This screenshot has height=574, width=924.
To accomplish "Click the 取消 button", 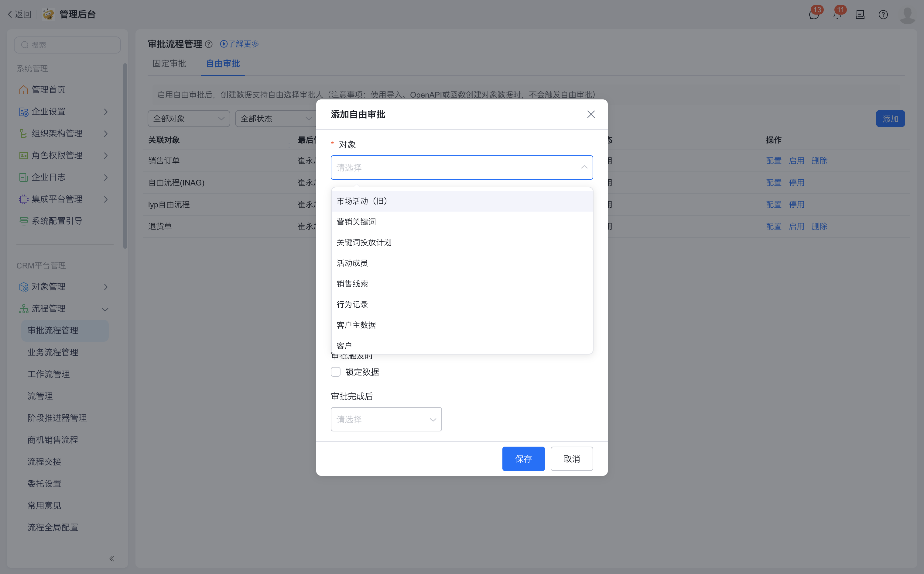I will point(571,458).
